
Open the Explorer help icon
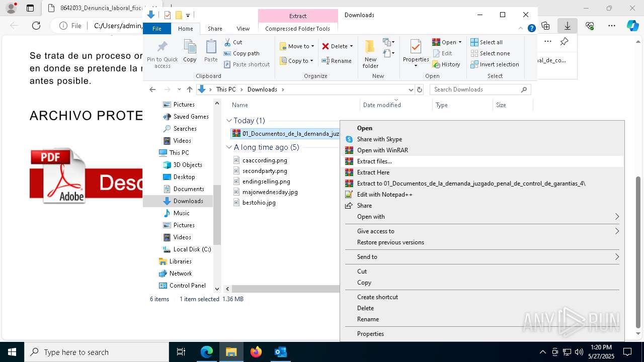[531, 29]
